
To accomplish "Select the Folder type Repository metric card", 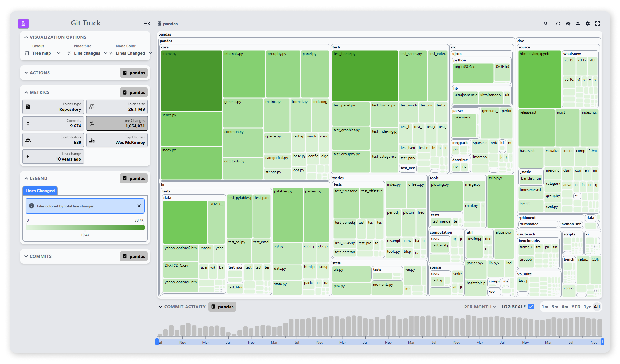I will tap(53, 107).
